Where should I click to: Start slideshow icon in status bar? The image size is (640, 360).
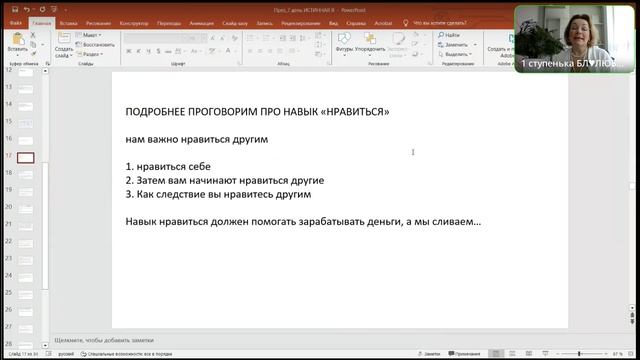[545, 353]
